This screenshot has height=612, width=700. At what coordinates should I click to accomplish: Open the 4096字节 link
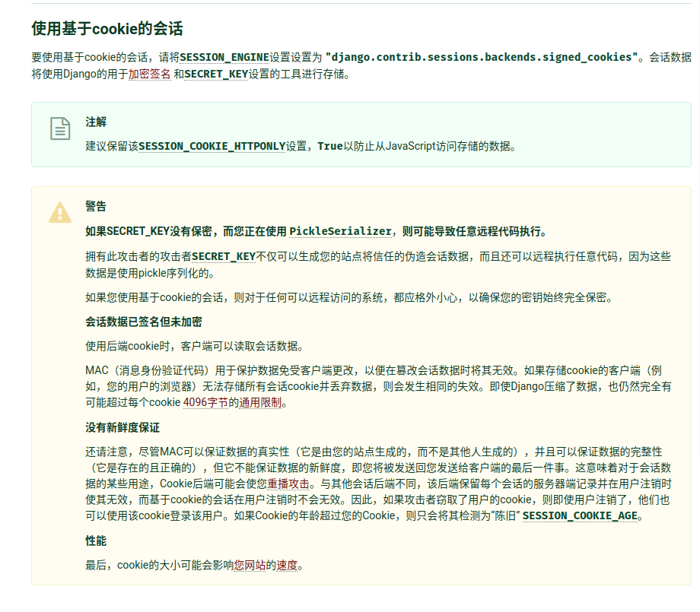[x=205, y=404]
